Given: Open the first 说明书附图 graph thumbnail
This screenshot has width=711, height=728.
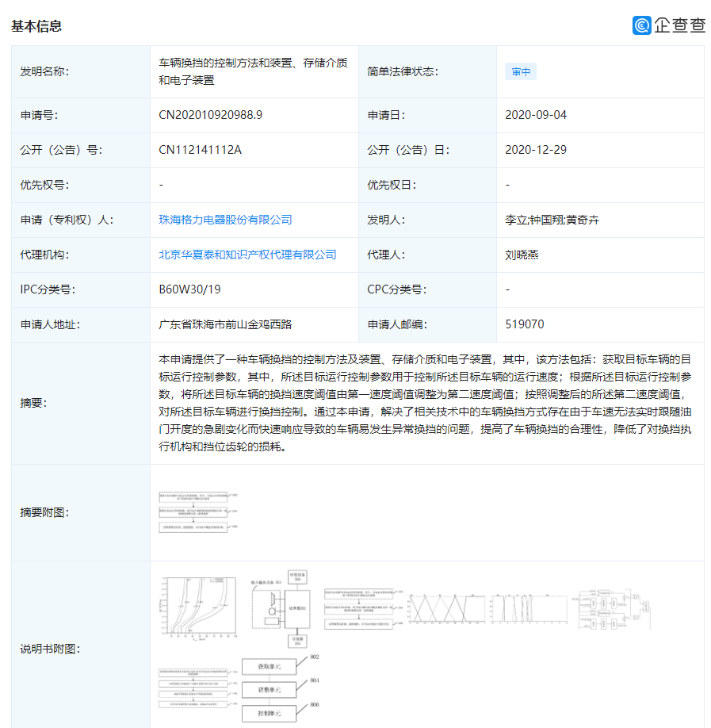Looking at the screenshot, I should [198, 607].
